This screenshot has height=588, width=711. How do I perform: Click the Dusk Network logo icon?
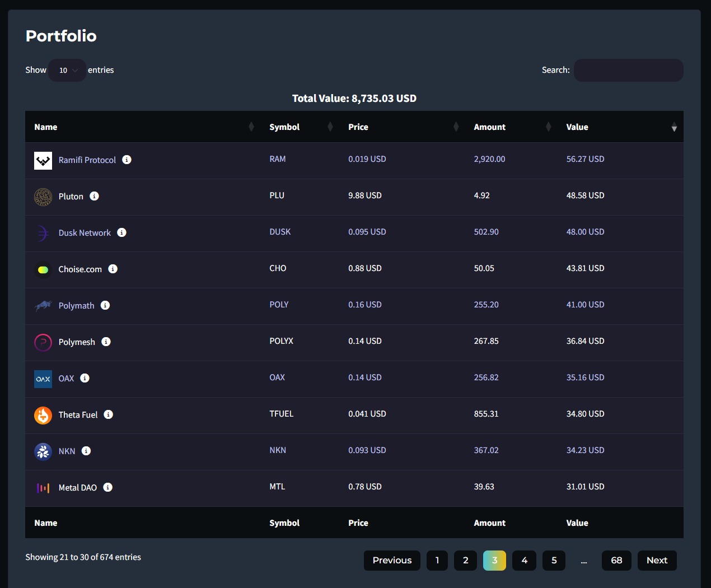click(43, 234)
